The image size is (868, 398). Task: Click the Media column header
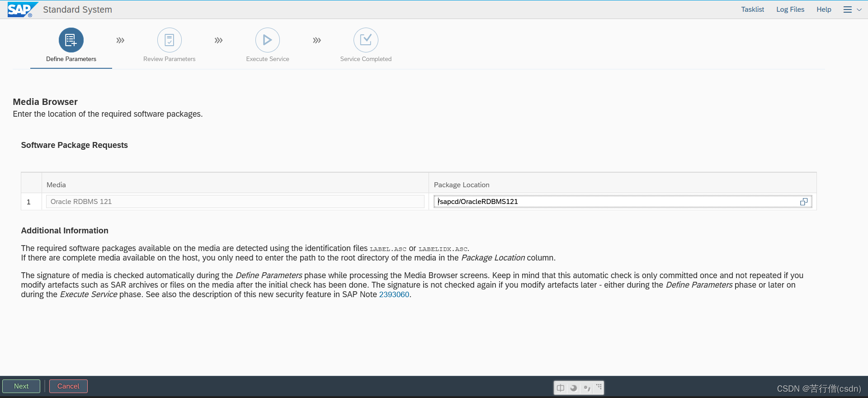(56, 185)
